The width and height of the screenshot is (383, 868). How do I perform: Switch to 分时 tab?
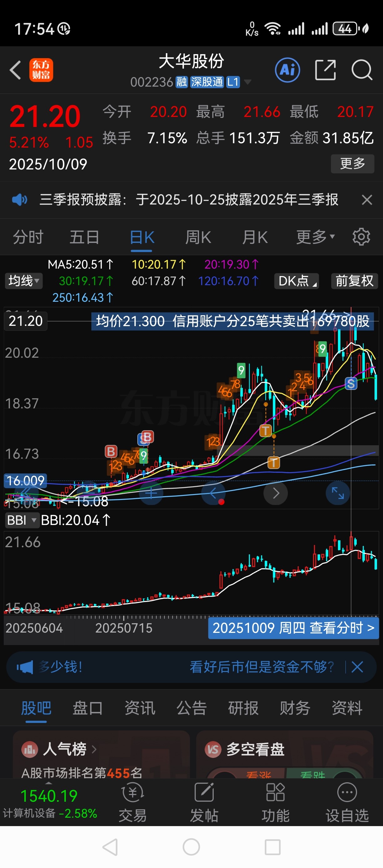[28, 237]
